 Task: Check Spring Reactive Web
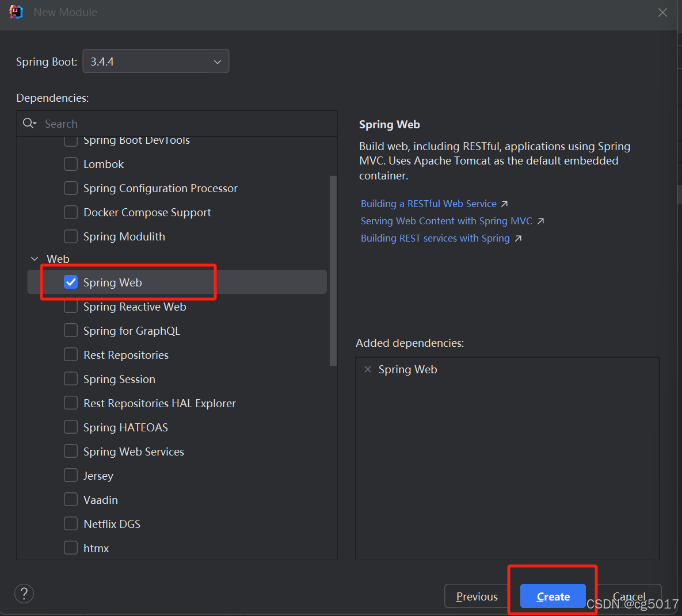(70, 307)
